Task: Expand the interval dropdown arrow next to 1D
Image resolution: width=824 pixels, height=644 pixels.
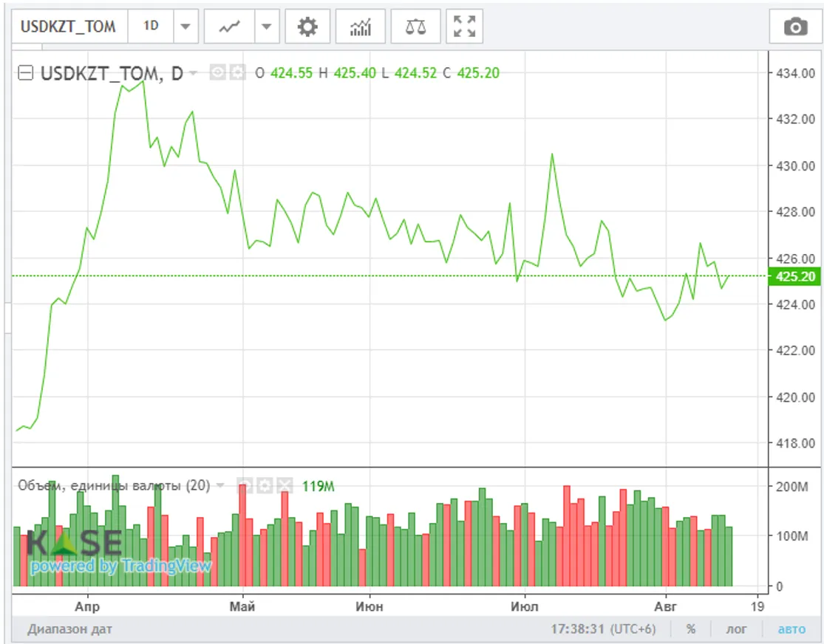Action: [x=185, y=27]
